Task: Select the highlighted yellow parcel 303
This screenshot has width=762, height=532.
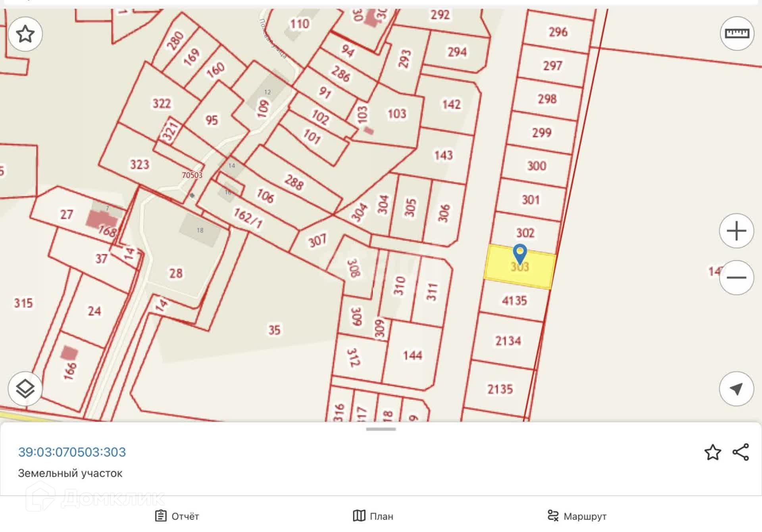Action: point(520,267)
